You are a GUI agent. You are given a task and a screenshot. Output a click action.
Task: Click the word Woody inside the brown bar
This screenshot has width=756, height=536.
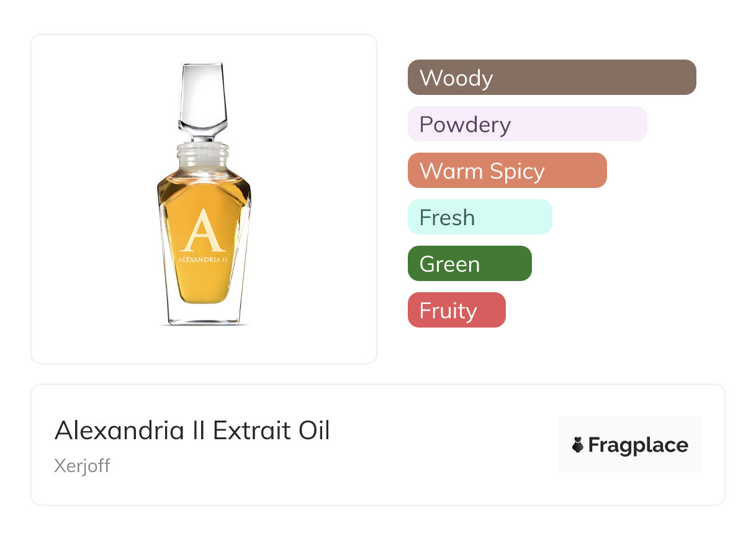point(456,78)
